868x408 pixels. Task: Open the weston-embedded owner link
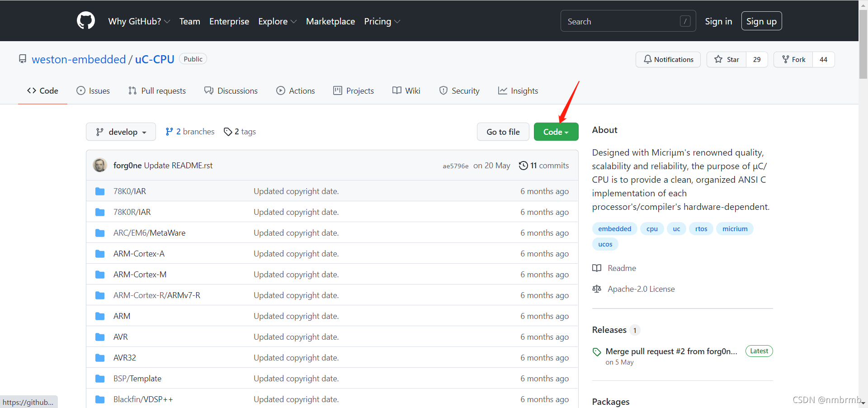(x=79, y=59)
